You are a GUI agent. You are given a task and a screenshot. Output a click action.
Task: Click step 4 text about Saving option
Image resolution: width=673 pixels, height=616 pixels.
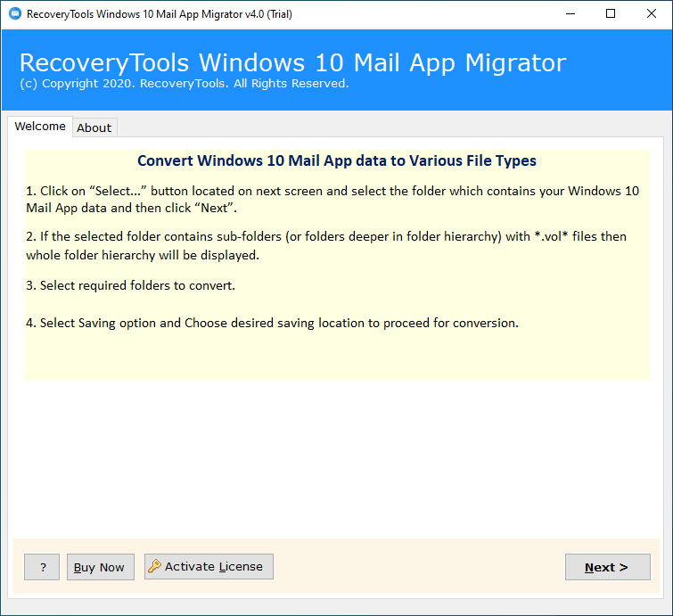(x=272, y=323)
